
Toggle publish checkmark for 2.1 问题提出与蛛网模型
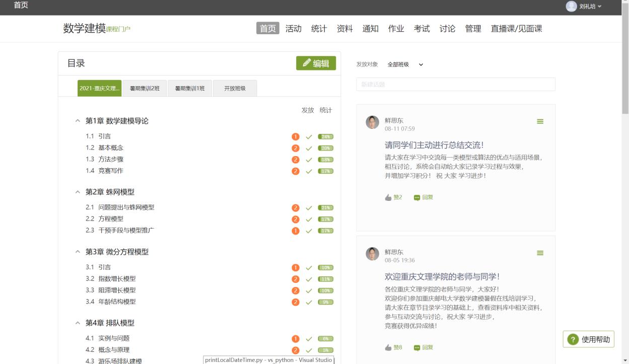pyautogui.click(x=309, y=208)
